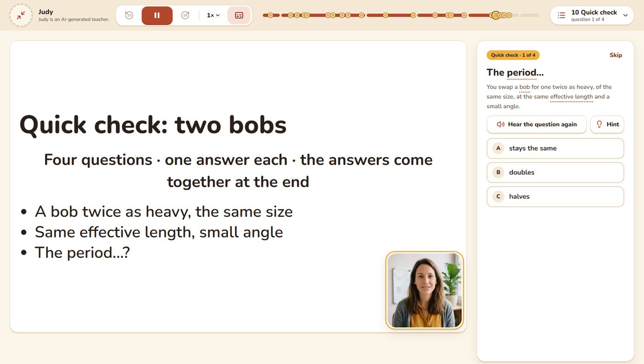Click "Judy is an AI-generated teacher." text
The width and height of the screenshot is (644, 364).
tap(74, 19)
